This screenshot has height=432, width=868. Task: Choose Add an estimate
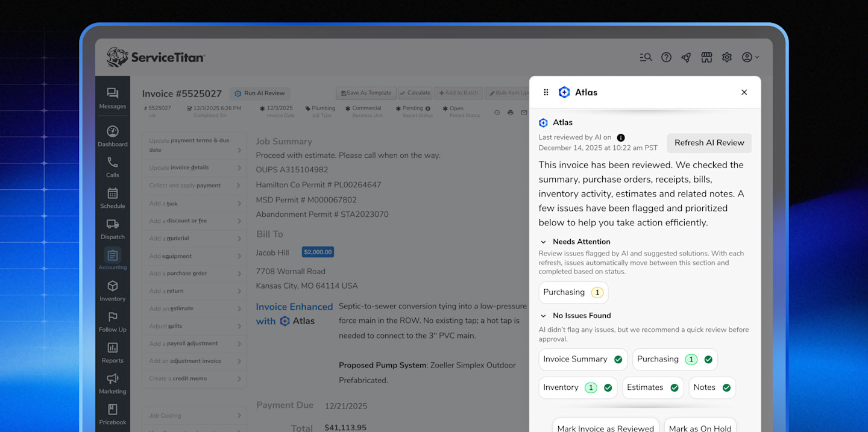click(194, 308)
